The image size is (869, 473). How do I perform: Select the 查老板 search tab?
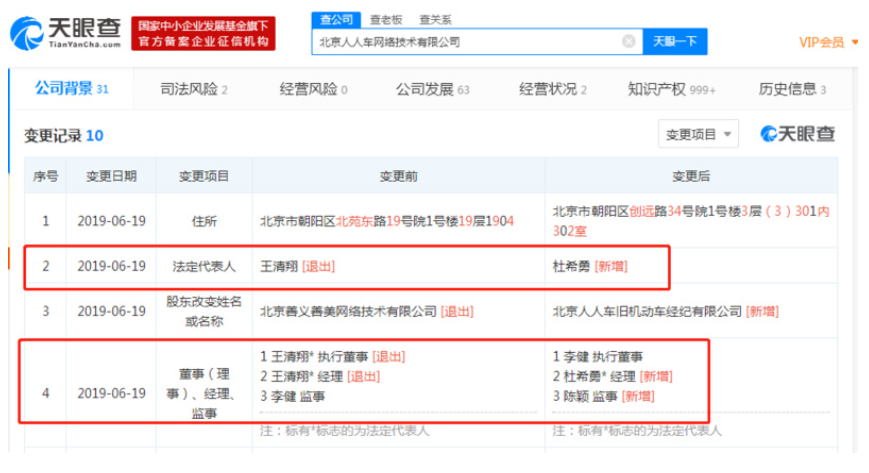(386, 20)
